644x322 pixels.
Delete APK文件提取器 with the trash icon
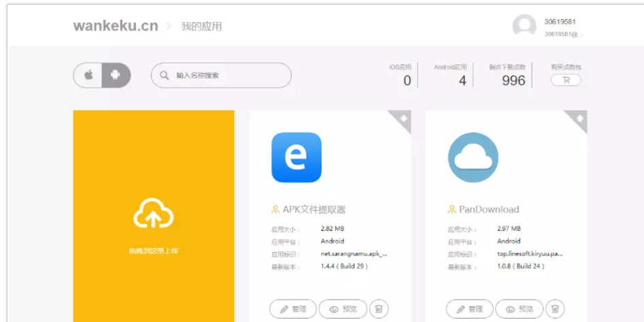click(379, 309)
